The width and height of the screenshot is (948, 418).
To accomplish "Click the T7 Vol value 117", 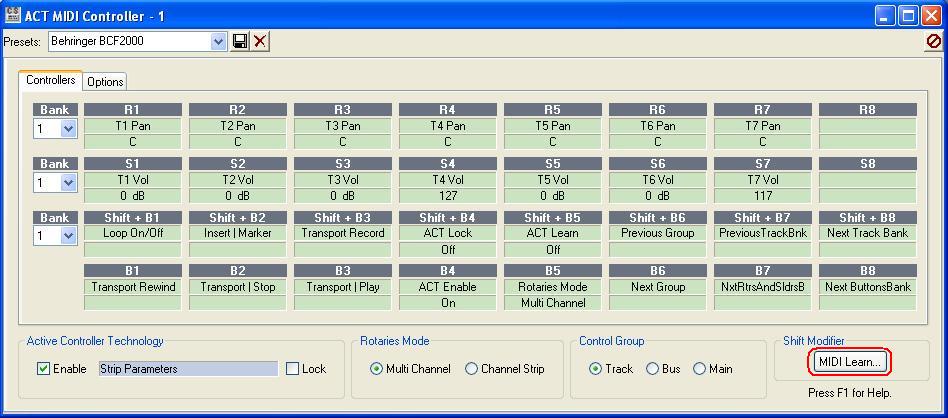I will click(763, 195).
